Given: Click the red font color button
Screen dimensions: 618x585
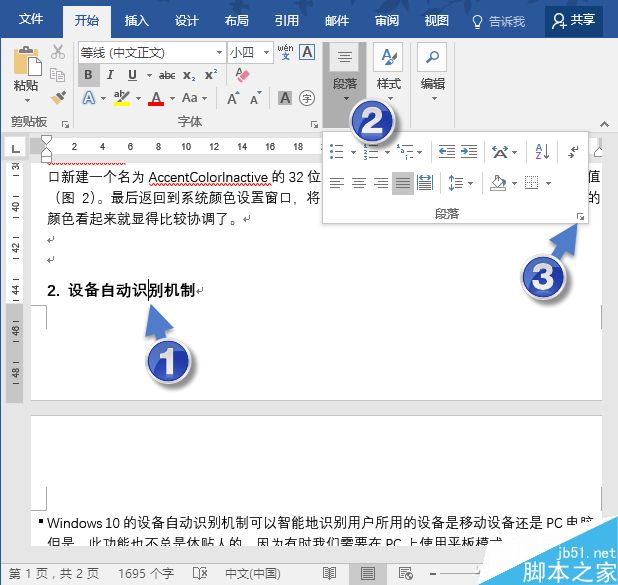Looking at the screenshot, I should (156, 98).
